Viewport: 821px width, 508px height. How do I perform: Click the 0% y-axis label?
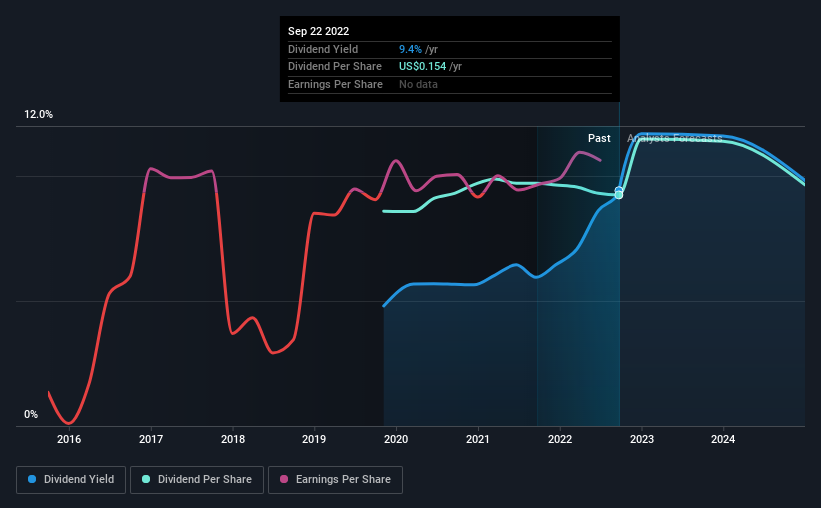(x=31, y=414)
